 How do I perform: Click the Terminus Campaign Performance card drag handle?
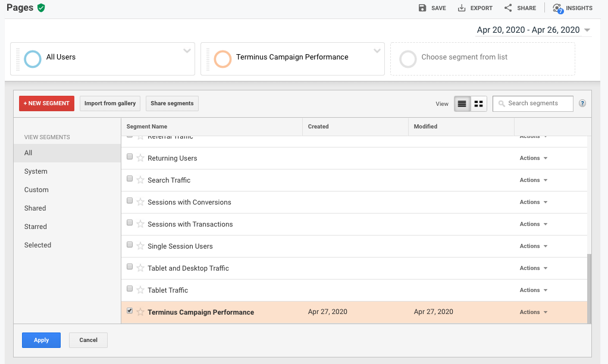click(x=208, y=59)
